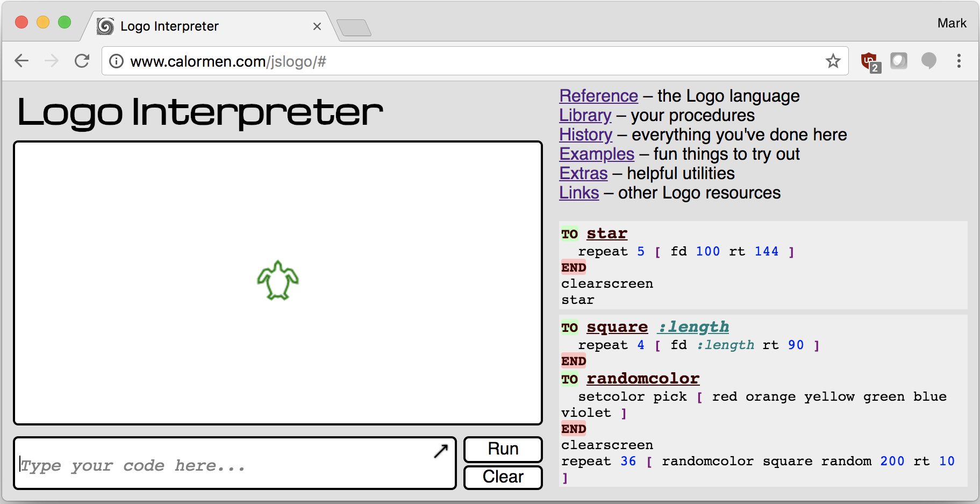Click the browser back arrow
This screenshot has height=504, width=980.
tap(22, 61)
